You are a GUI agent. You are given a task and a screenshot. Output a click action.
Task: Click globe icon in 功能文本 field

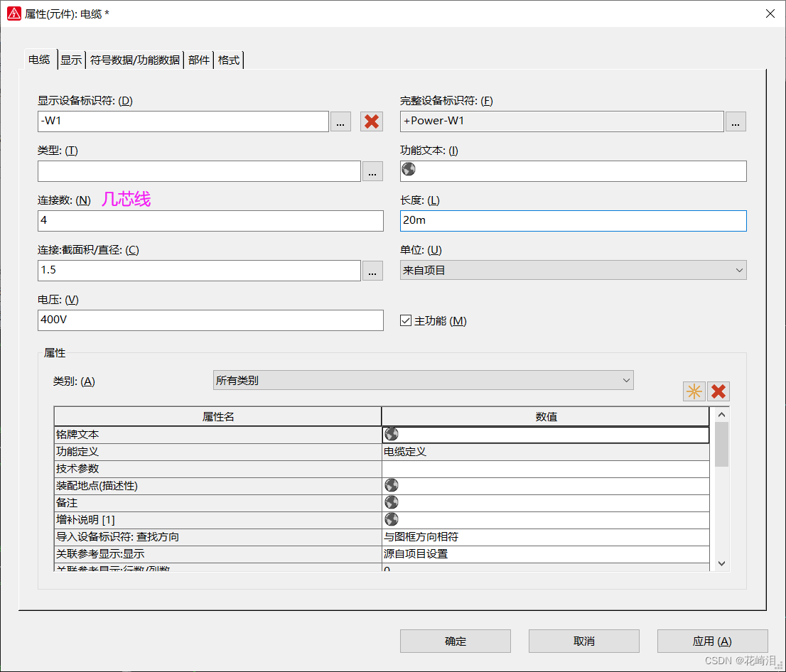coord(409,169)
